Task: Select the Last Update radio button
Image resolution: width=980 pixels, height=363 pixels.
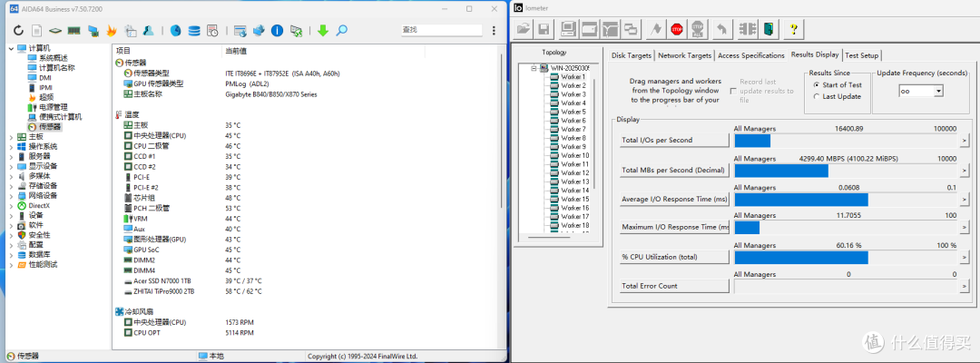Action: tap(817, 96)
